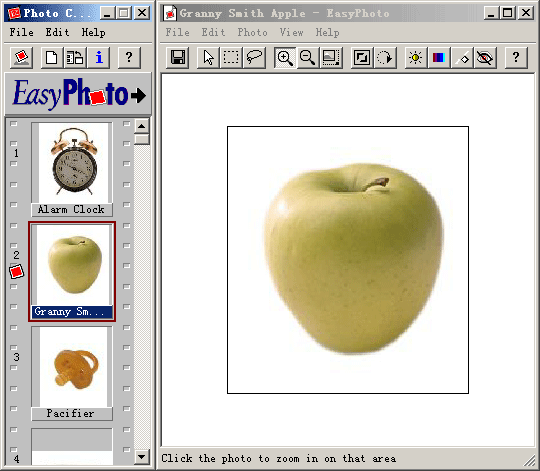Image resolution: width=540 pixels, height=471 pixels.
Task: Click the question mark help icon in EasyPhoto toolbar
Action: tap(516, 57)
